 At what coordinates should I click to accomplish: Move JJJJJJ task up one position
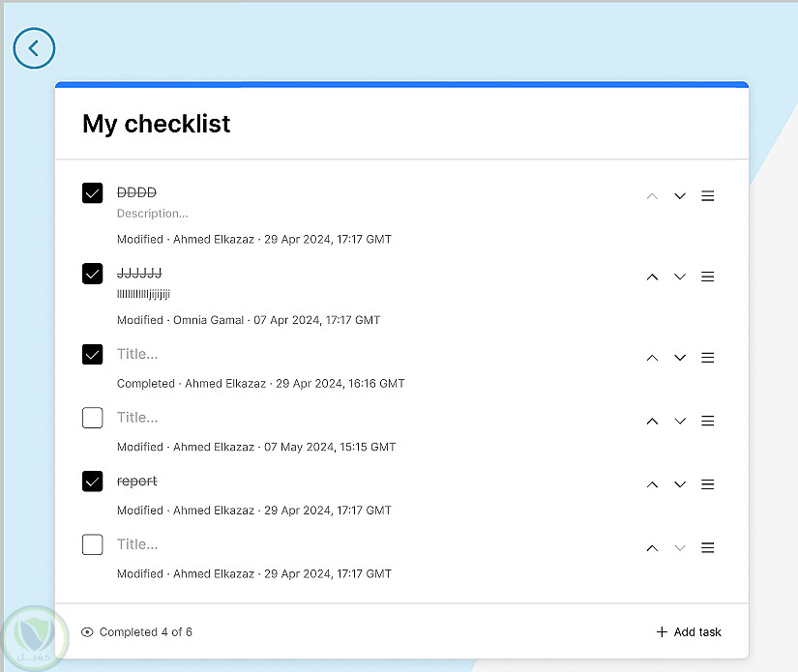click(x=652, y=277)
